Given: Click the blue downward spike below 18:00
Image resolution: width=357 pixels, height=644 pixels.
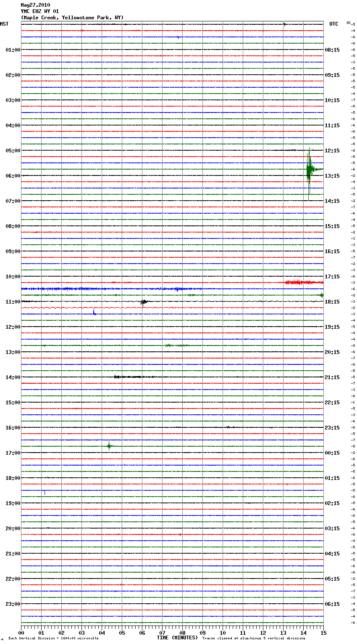Looking at the screenshot, I should [45, 492].
